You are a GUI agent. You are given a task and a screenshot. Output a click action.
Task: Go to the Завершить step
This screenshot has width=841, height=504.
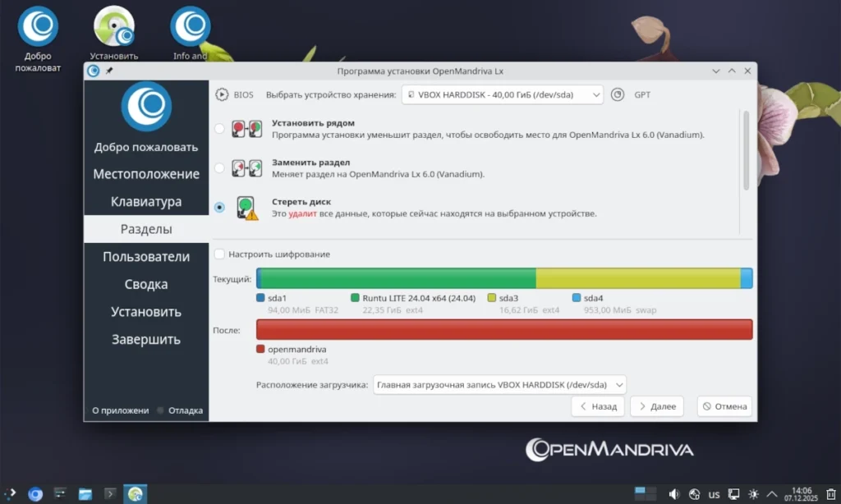[x=146, y=339]
